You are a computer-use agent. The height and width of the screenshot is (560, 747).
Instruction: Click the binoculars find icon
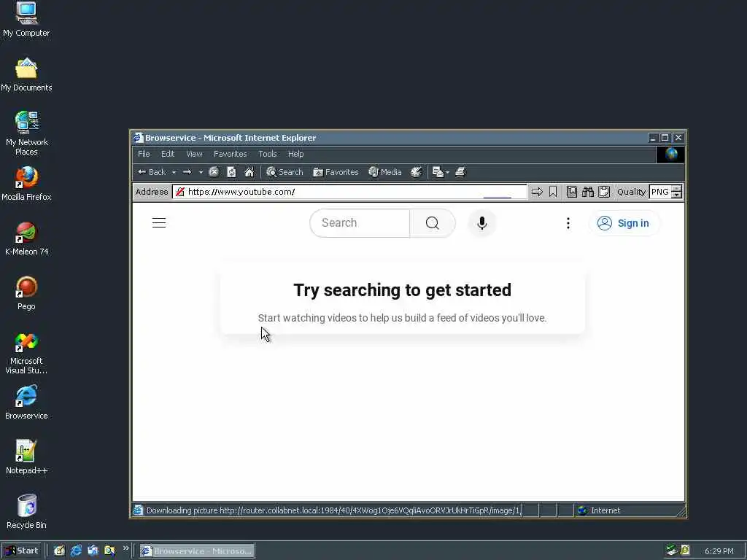coord(588,192)
